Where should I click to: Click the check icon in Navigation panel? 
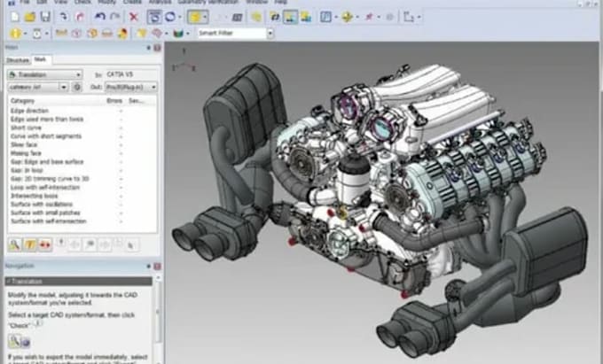[x=14, y=340]
